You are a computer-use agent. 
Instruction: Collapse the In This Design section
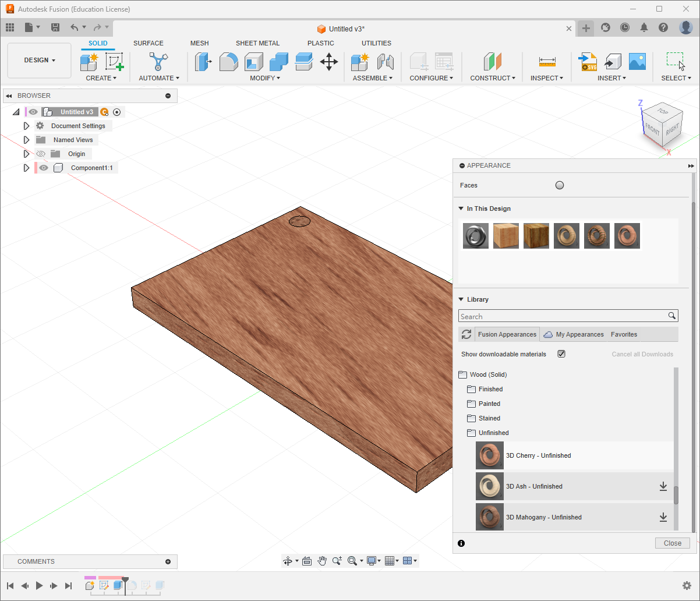coord(461,208)
